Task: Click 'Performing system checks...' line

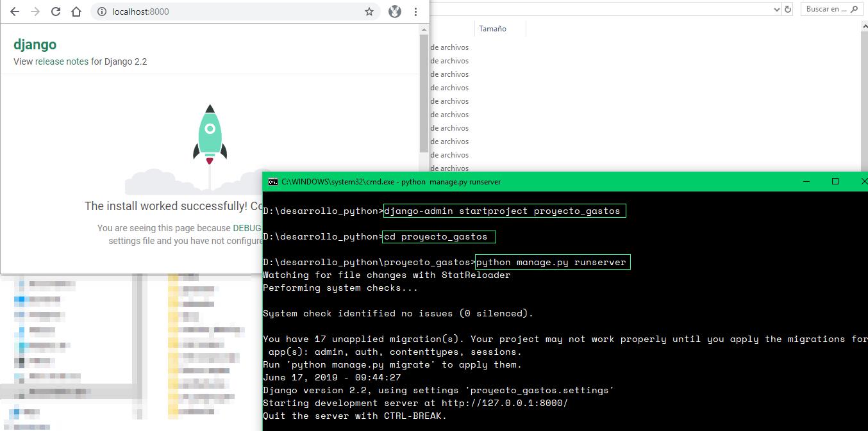Action: coord(340,288)
